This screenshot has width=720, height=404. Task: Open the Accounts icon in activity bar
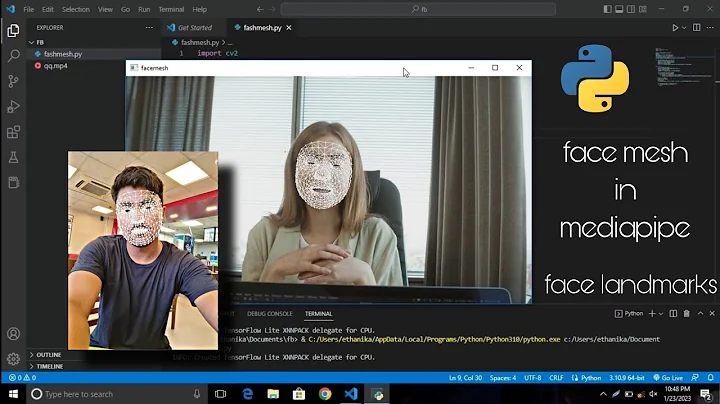coord(13,334)
